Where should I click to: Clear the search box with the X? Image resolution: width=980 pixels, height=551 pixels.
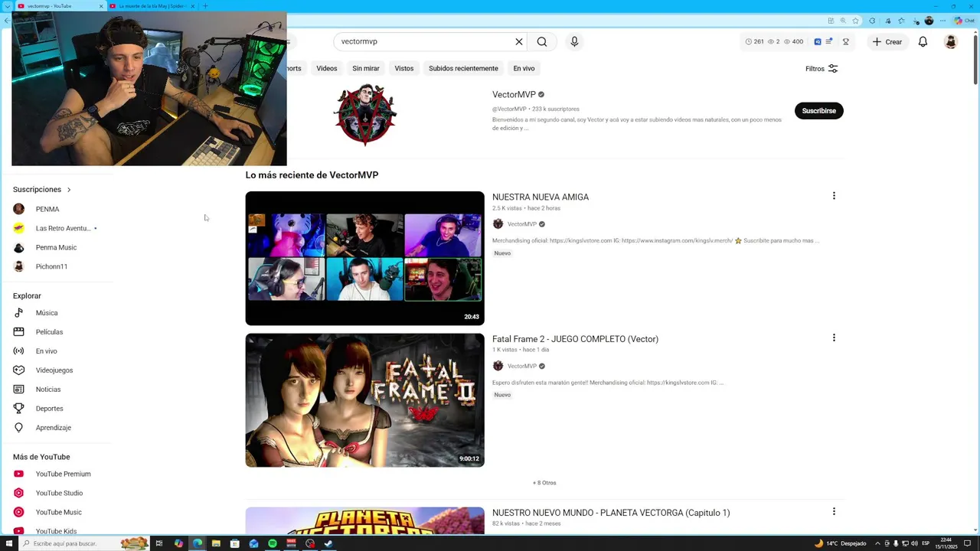(518, 41)
